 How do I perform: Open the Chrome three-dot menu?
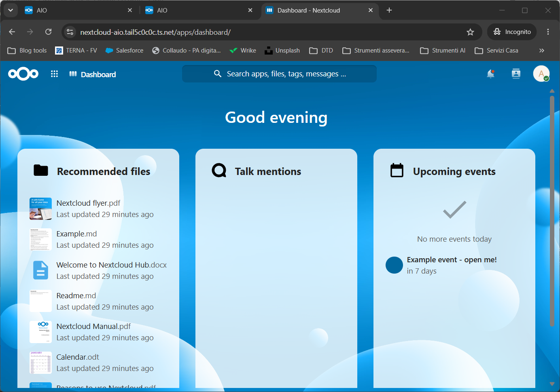548,32
